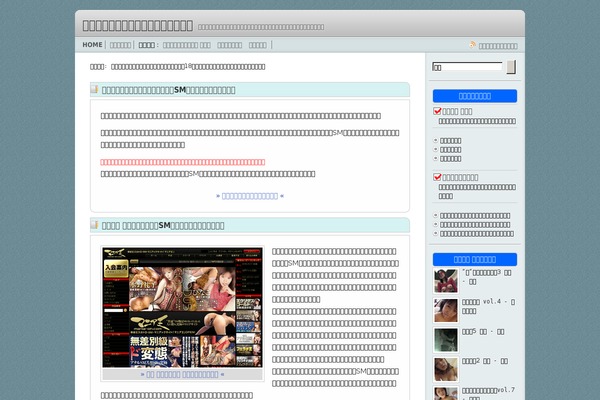Click the large website screenshot in second article
Image resolution: width=600 pixels, height=400 pixels.
[182, 308]
